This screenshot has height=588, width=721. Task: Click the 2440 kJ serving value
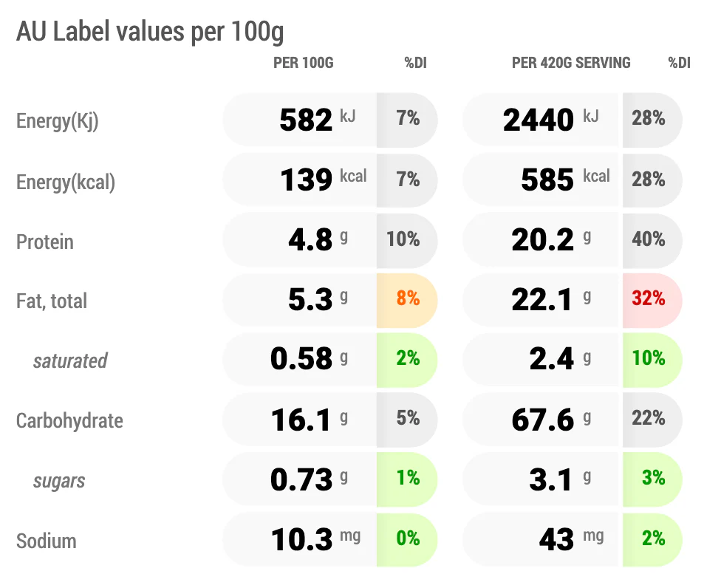(x=550, y=120)
